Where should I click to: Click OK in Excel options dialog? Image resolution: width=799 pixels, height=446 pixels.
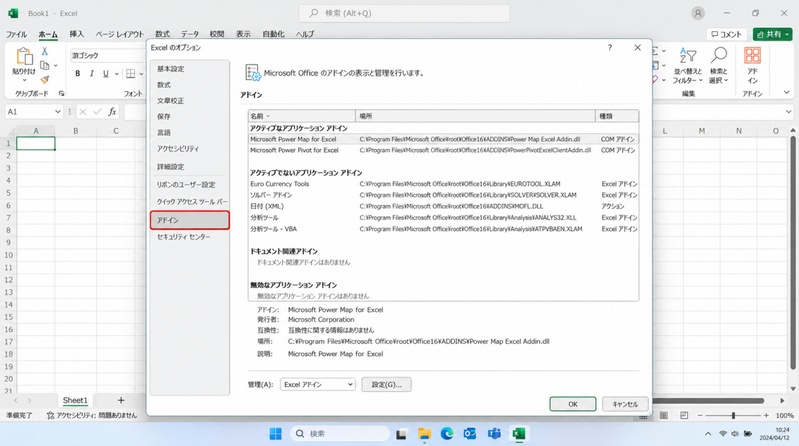coord(573,404)
